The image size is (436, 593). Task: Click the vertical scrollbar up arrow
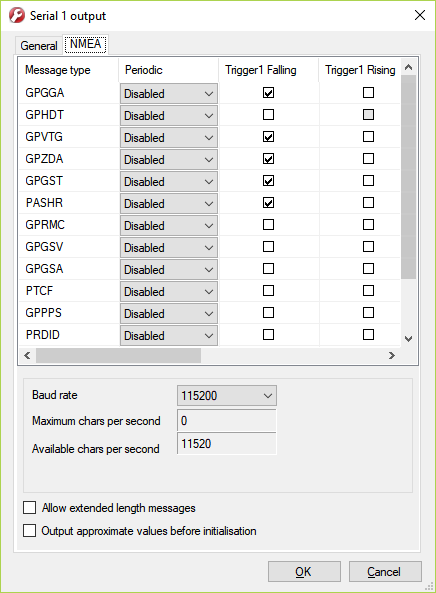[408, 68]
